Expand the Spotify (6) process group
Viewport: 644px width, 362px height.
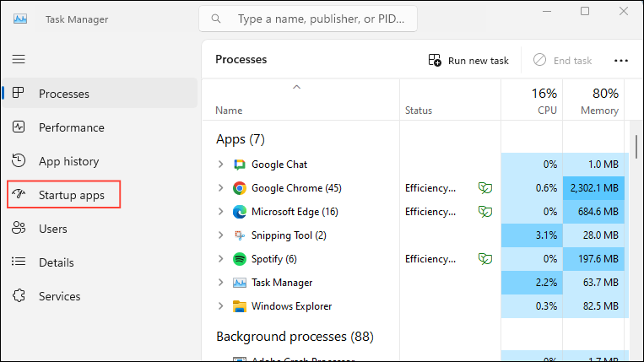tap(220, 259)
